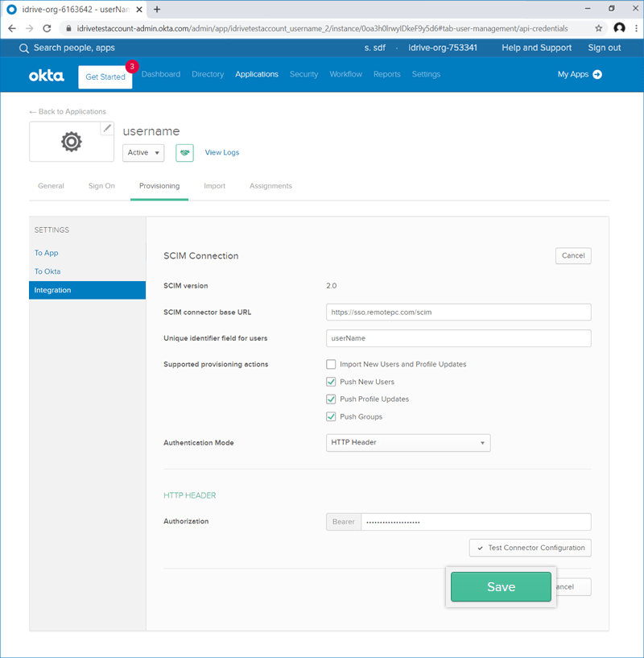Viewport: 644px width, 658px height.
Task: Click the SCIM connector base URL field
Action: click(459, 312)
